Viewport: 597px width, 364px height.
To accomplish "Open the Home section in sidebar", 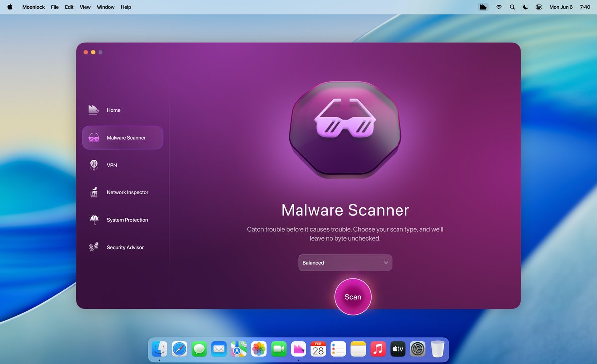I will tap(122, 110).
